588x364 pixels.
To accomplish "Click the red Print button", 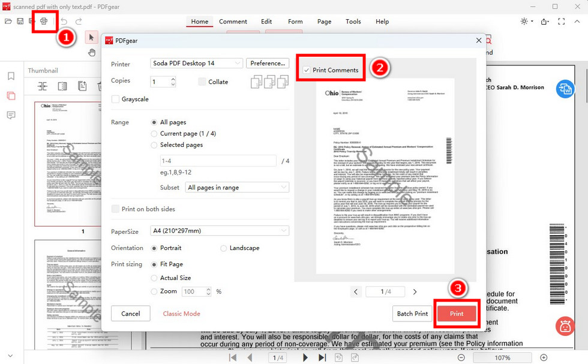I will 457,314.
